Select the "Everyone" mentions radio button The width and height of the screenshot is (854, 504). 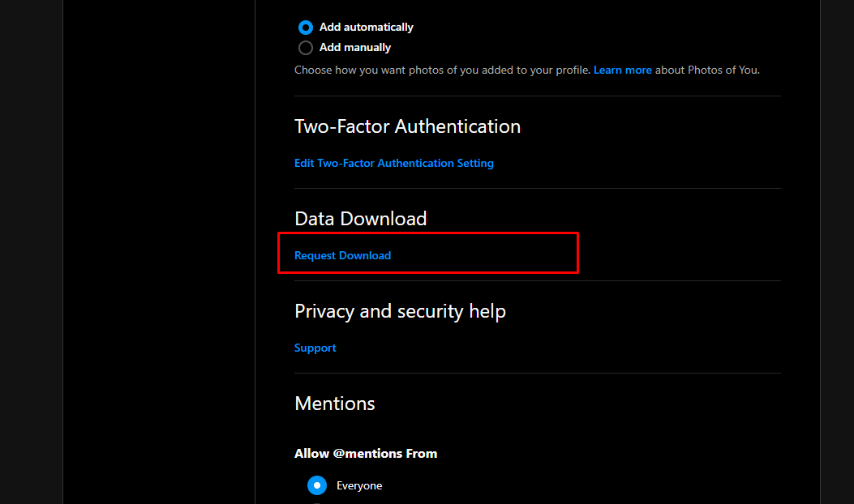[317, 485]
